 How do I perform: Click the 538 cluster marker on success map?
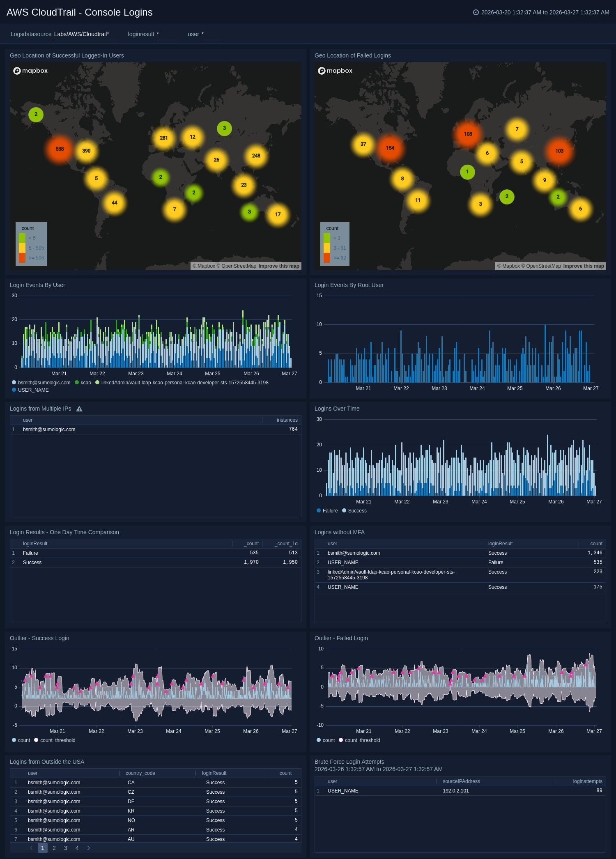(60, 149)
